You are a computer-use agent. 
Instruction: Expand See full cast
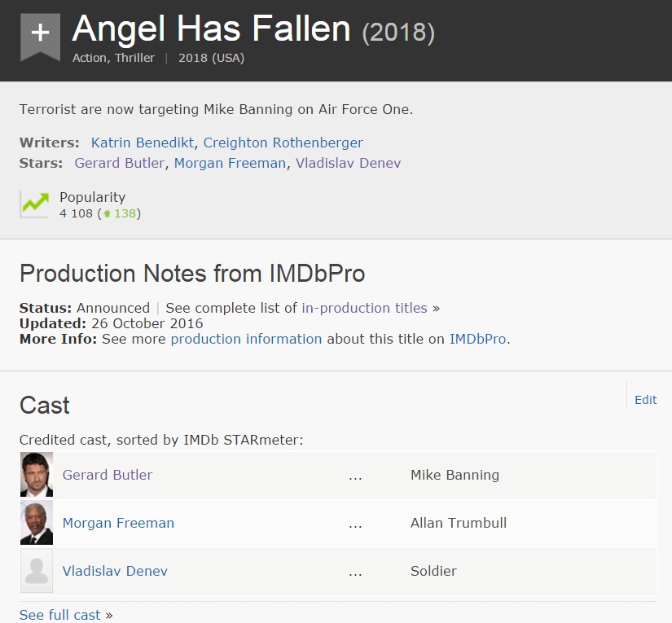(60, 615)
